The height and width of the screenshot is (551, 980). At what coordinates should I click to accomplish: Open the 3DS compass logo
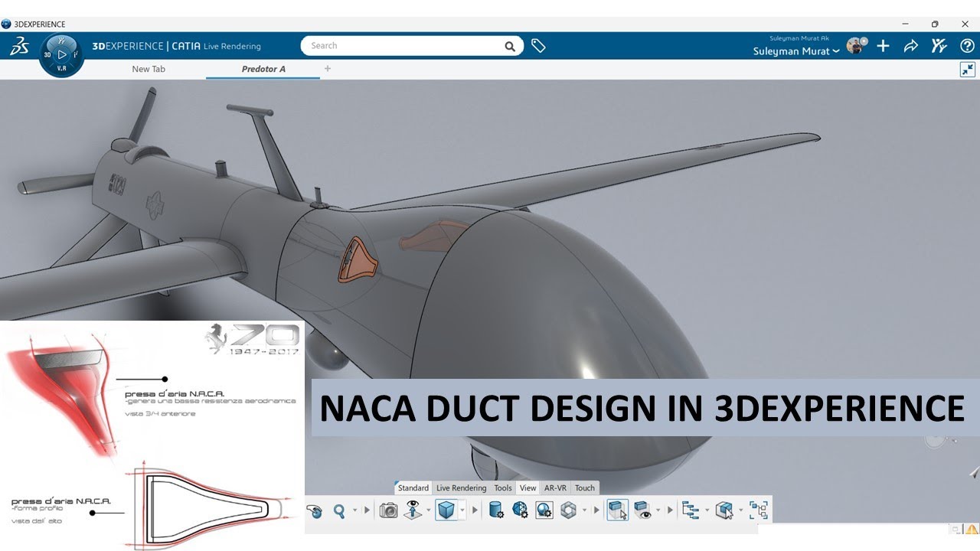point(19,47)
